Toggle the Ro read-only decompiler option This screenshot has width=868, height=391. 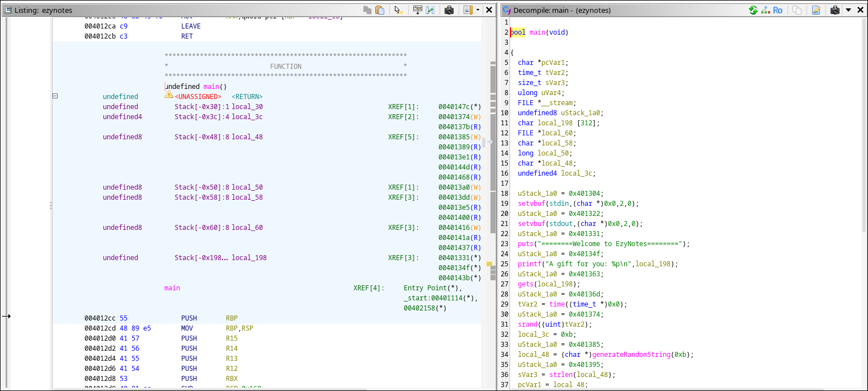[777, 10]
